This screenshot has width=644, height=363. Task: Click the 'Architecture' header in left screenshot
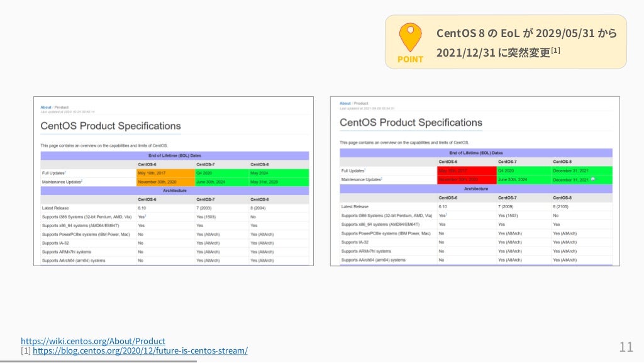pyautogui.click(x=175, y=191)
